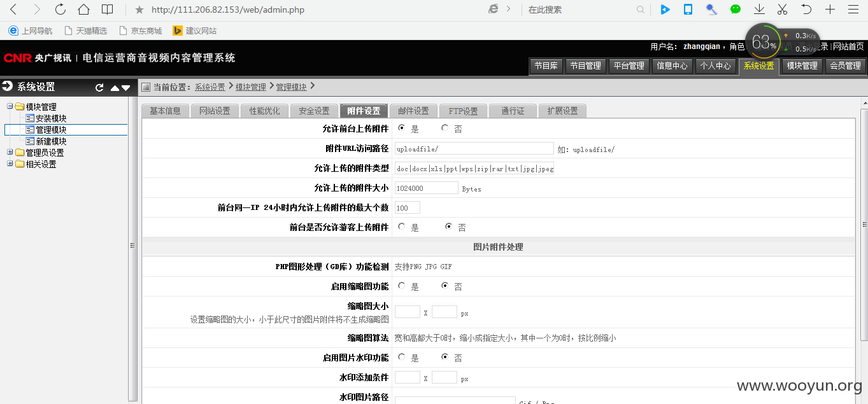Image resolution: width=868 pixels, height=404 pixels.
Task: Click 系统设置 in the breadcrumb
Action: [210, 87]
